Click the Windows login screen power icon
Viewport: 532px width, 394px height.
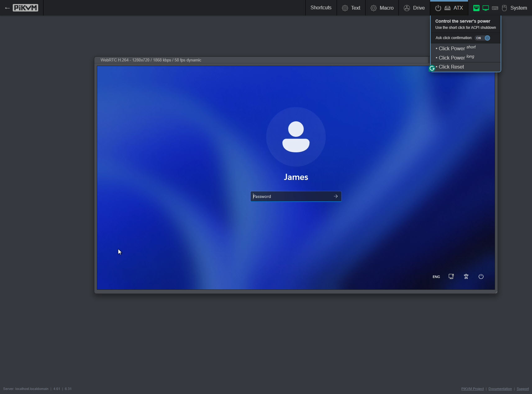481,276
